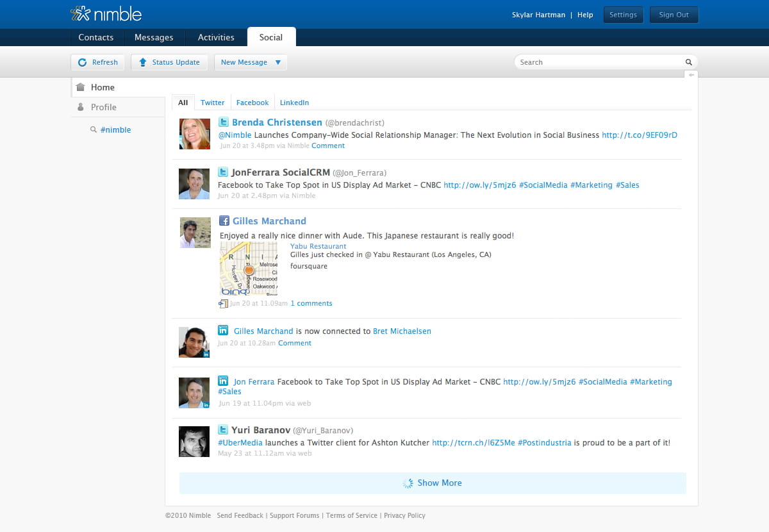This screenshot has height=532, width=769.
Task: Click magnifier icon beside #nimble saved search
Action: 94,129
